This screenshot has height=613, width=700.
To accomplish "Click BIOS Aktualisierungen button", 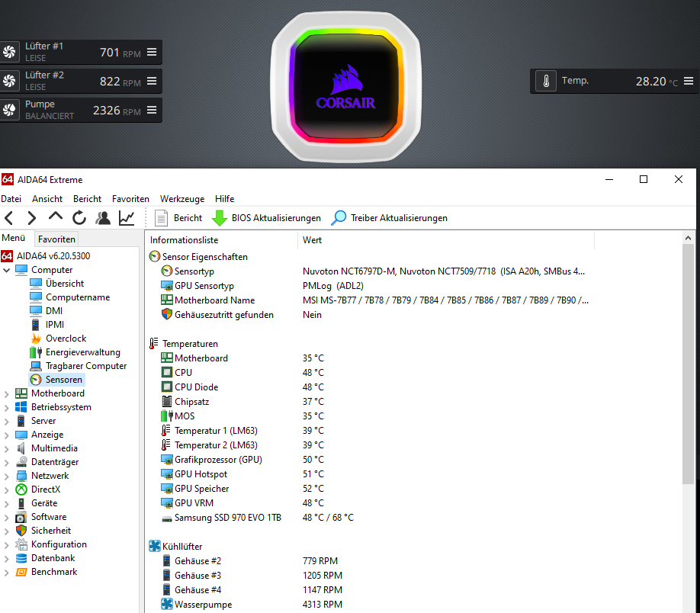I will tap(267, 218).
